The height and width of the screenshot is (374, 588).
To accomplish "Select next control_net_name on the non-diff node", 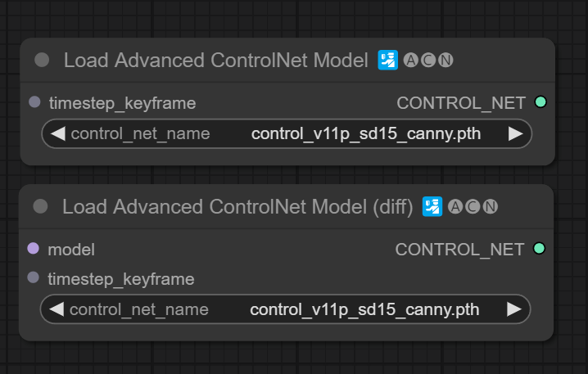I will coord(515,133).
